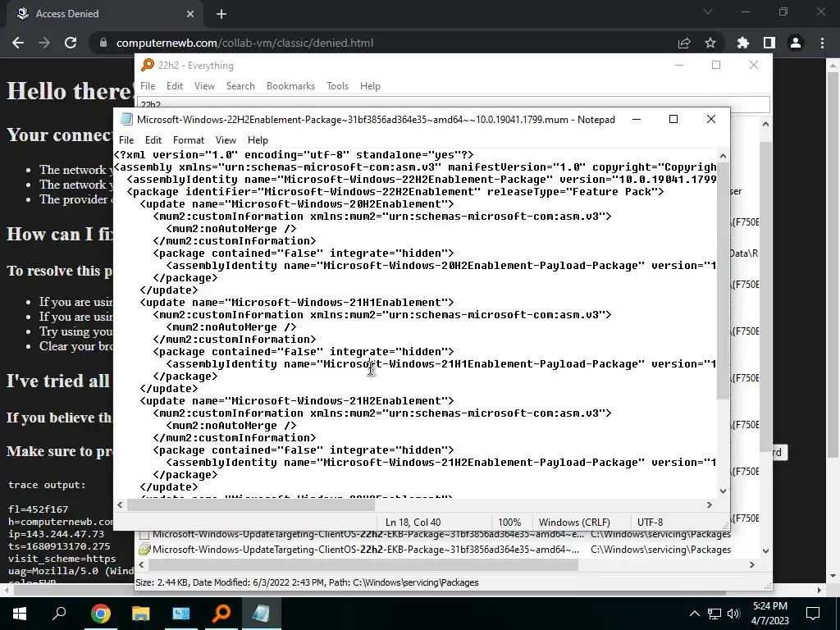Screen dimensions: 840x630
Task: Click Everything results scroll down arrow
Action: (765, 550)
